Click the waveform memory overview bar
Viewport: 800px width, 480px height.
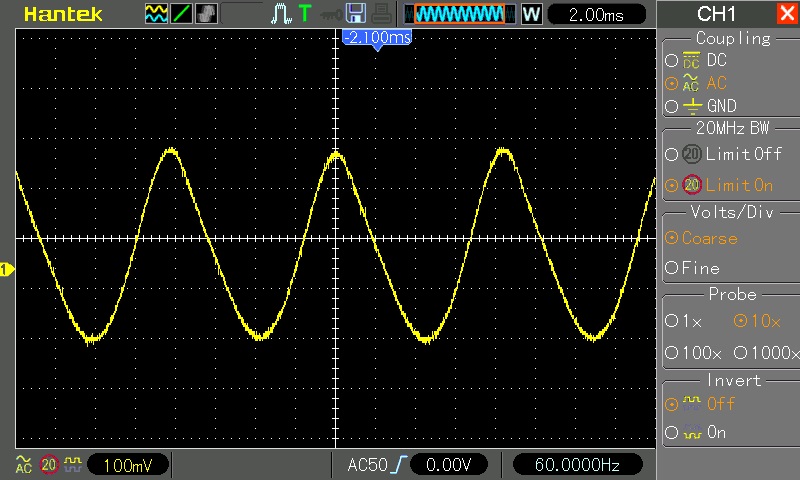coord(460,14)
